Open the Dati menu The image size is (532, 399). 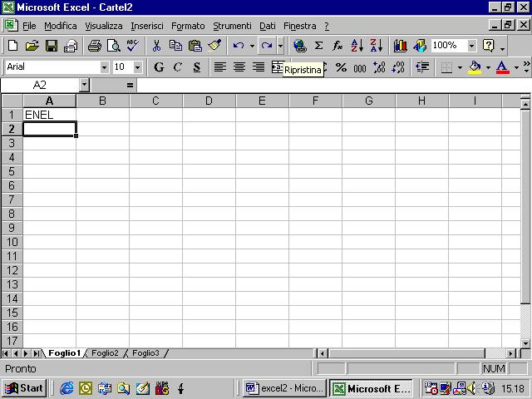click(x=268, y=26)
